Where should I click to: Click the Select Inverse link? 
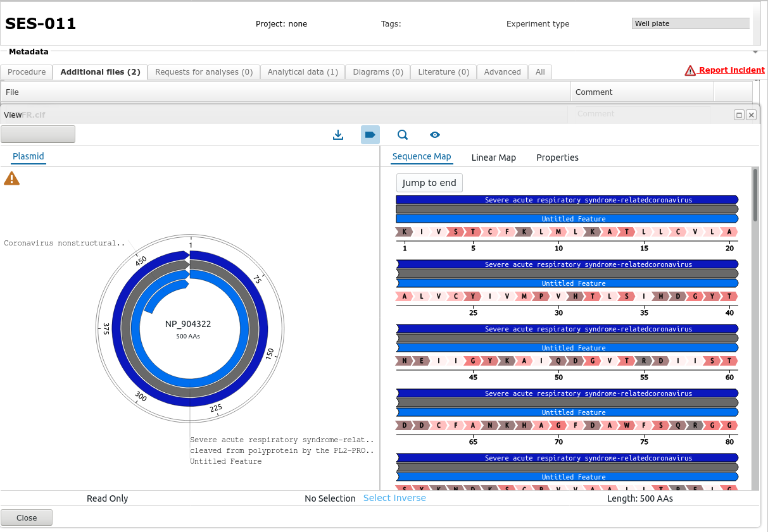coord(394,498)
